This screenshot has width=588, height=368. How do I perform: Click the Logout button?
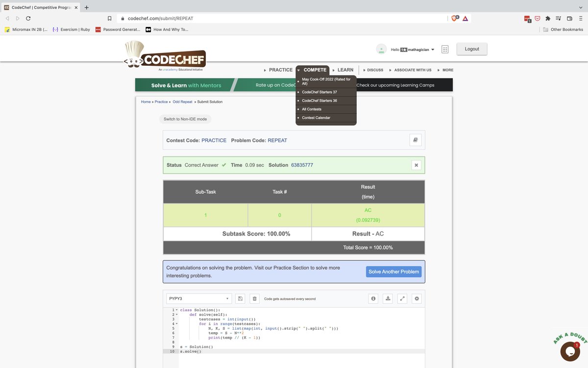[472, 49]
